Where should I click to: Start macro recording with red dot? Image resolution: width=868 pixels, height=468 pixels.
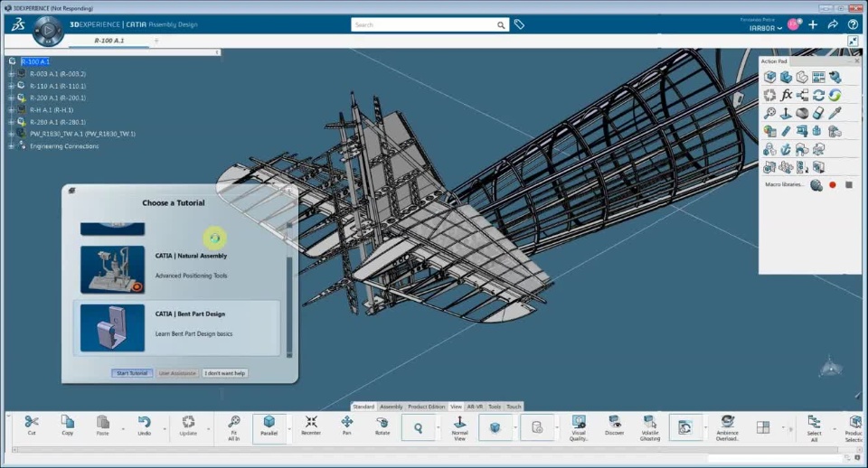(833, 185)
